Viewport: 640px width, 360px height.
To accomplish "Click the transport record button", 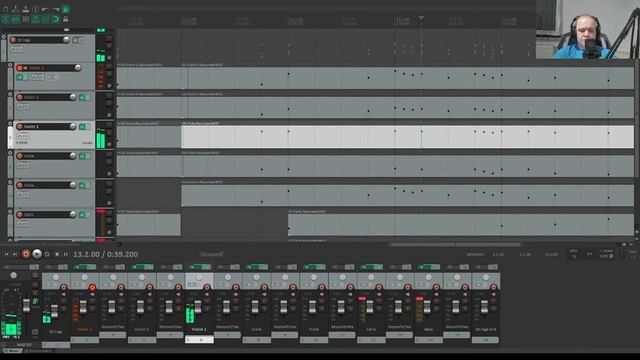I will [26, 254].
